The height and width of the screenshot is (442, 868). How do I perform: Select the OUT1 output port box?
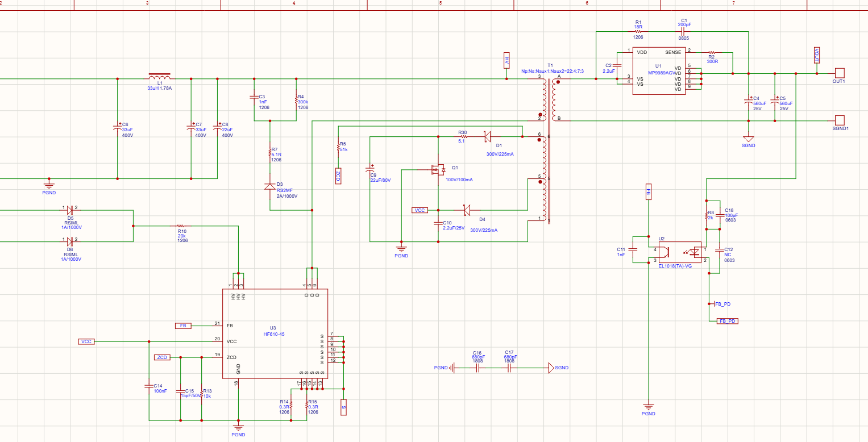(x=839, y=73)
